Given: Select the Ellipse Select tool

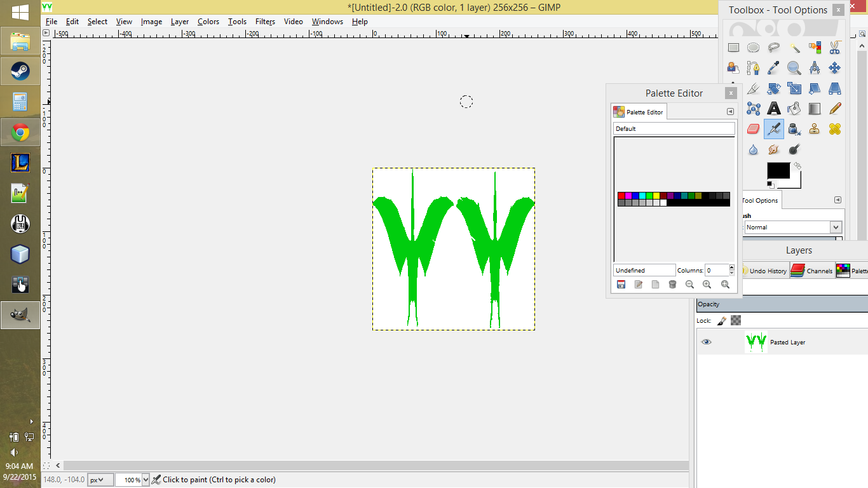Looking at the screenshot, I should [x=754, y=48].
